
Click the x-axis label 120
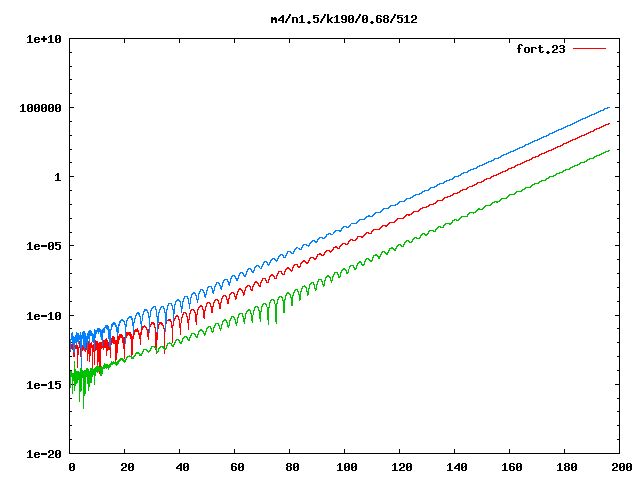coord(402,467)
